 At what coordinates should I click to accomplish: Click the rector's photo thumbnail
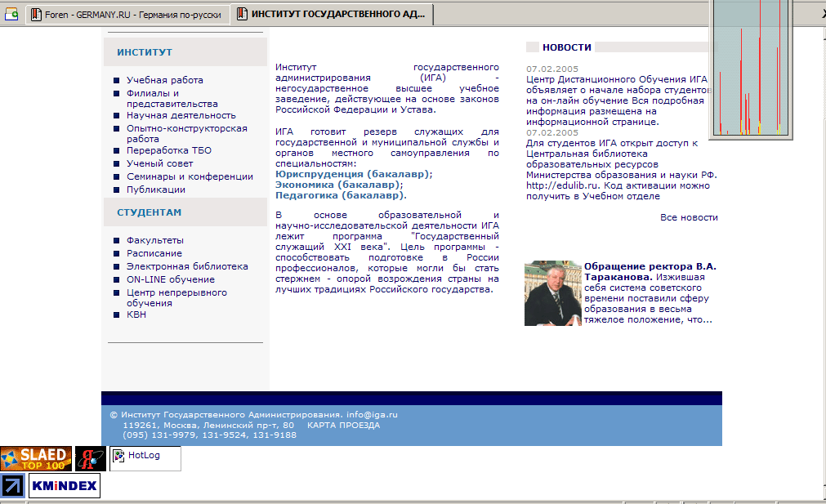point(553,292)
